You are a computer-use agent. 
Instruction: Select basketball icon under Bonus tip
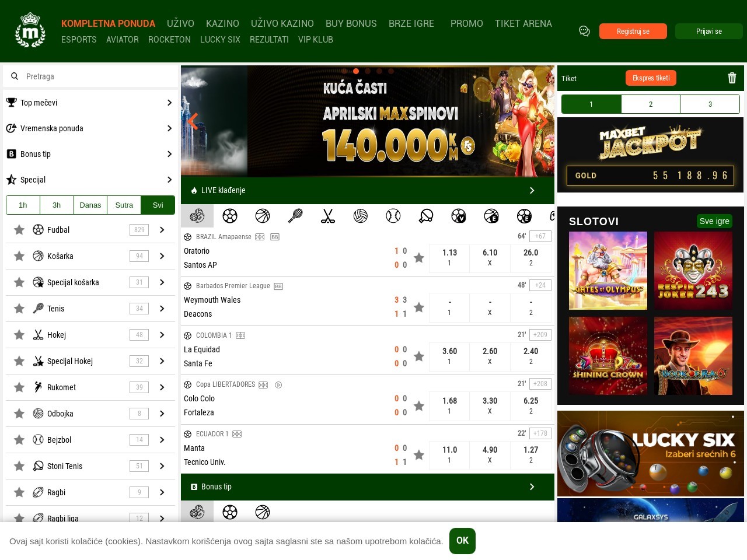(263, 512)
